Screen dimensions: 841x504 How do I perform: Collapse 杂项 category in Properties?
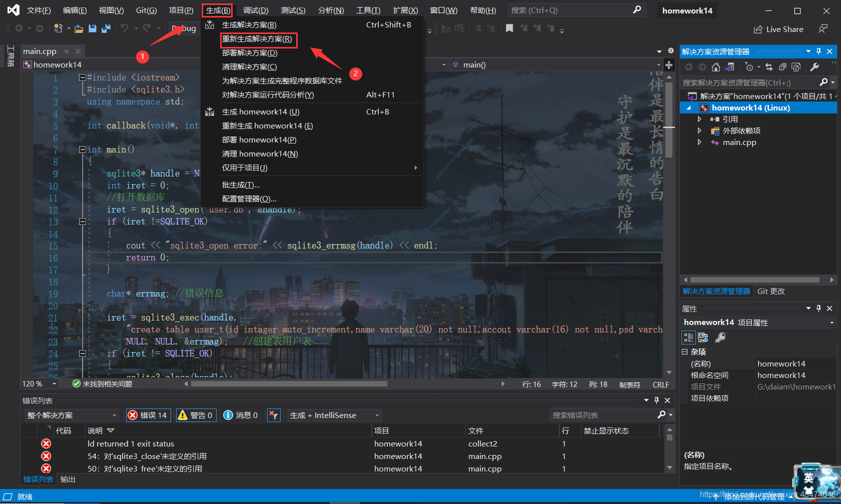(685, 352)
